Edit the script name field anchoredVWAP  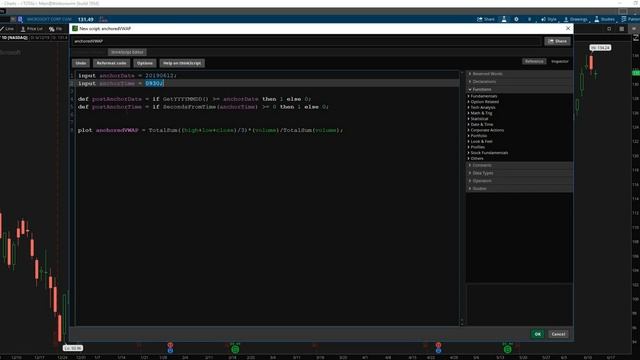click(307, 41)
